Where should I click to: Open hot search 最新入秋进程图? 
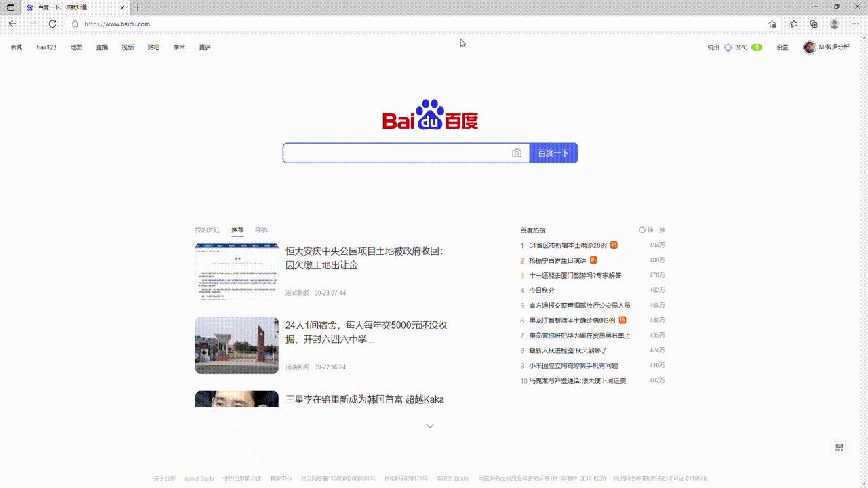pyautogui.click(x=568, y=350)
